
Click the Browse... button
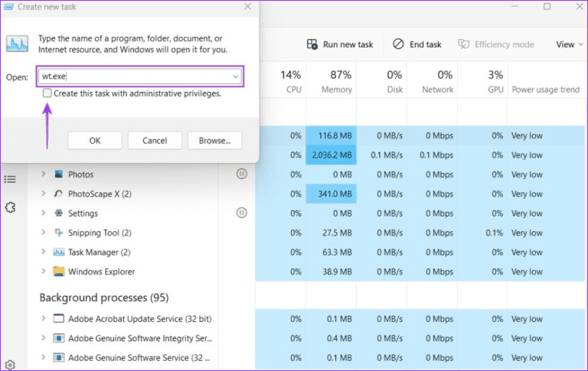[x=214, y=141]
